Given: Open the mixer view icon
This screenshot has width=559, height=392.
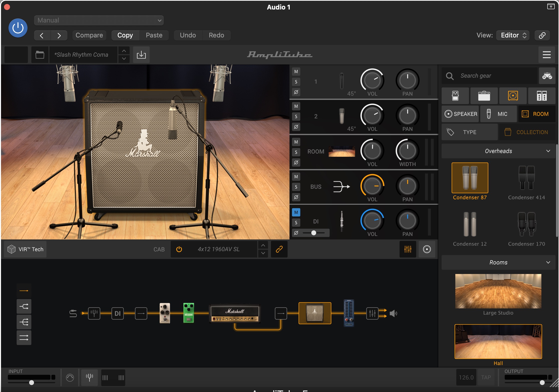Looking at the screenshot, I should [x=408, y=249].
